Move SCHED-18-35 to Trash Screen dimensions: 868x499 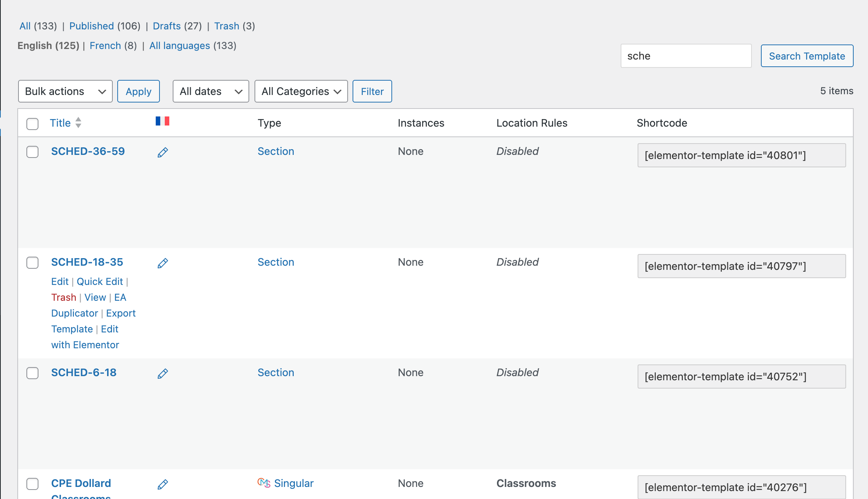click(64, 297)
